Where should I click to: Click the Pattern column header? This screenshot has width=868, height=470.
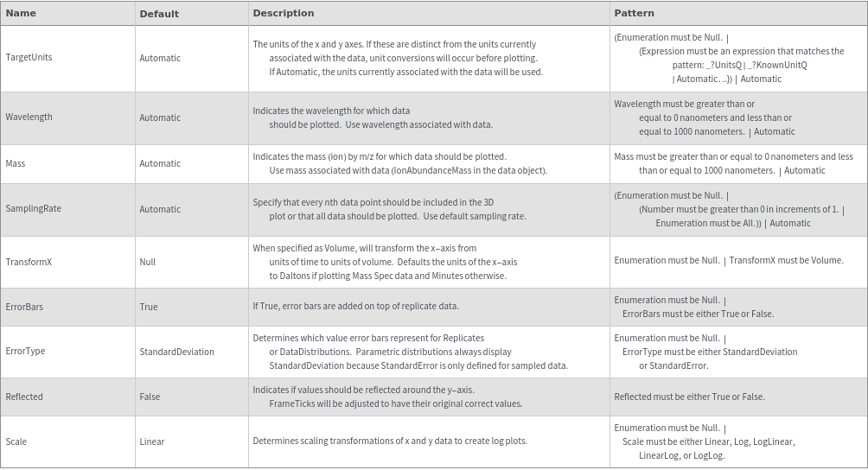click(634, 13)
